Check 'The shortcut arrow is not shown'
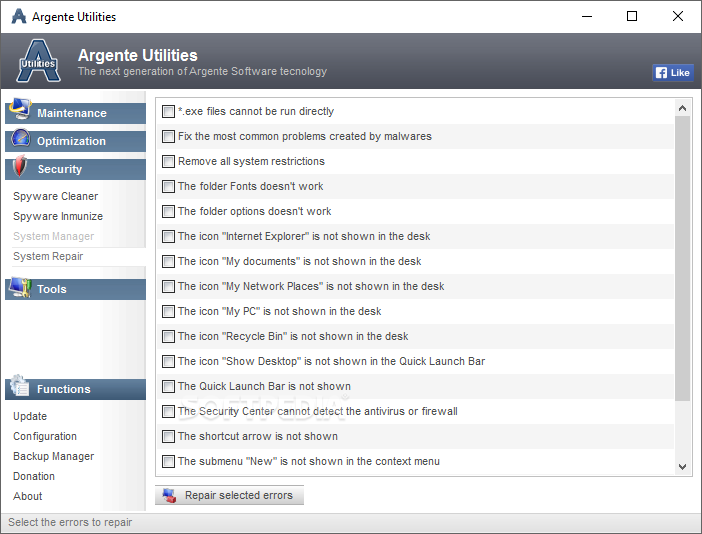The image size is (702, 534). pos(168,436)
